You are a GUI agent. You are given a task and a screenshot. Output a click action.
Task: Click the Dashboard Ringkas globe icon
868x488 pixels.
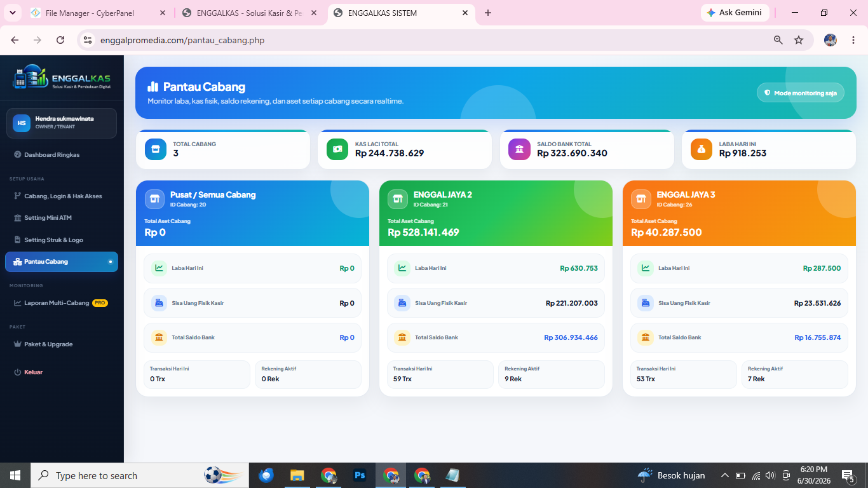coord(18,155)
